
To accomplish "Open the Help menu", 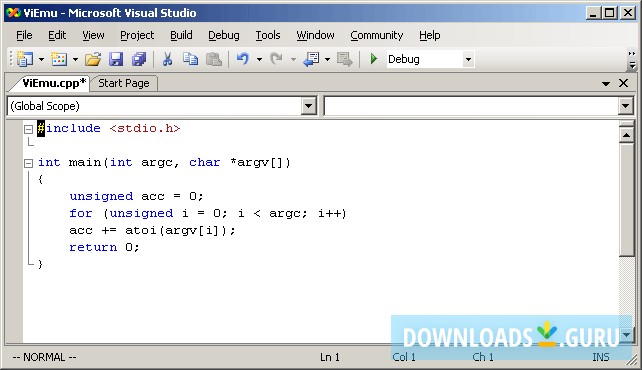I will 430,36.
